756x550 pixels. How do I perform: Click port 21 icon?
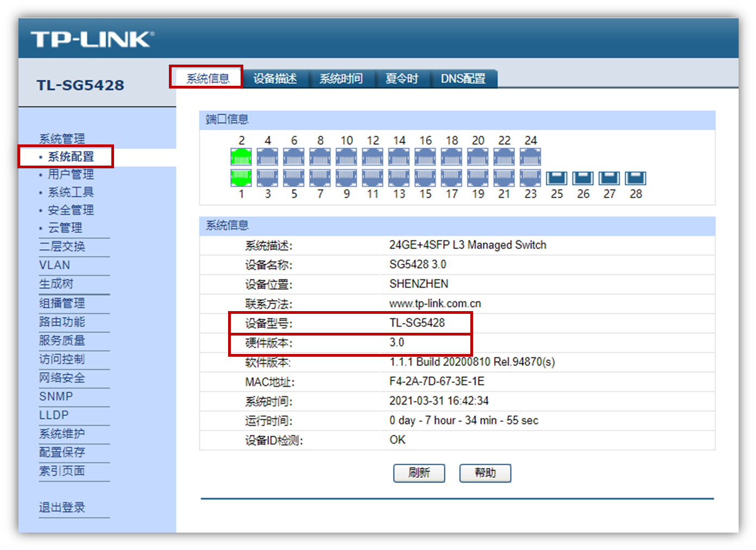click(504, 178)
